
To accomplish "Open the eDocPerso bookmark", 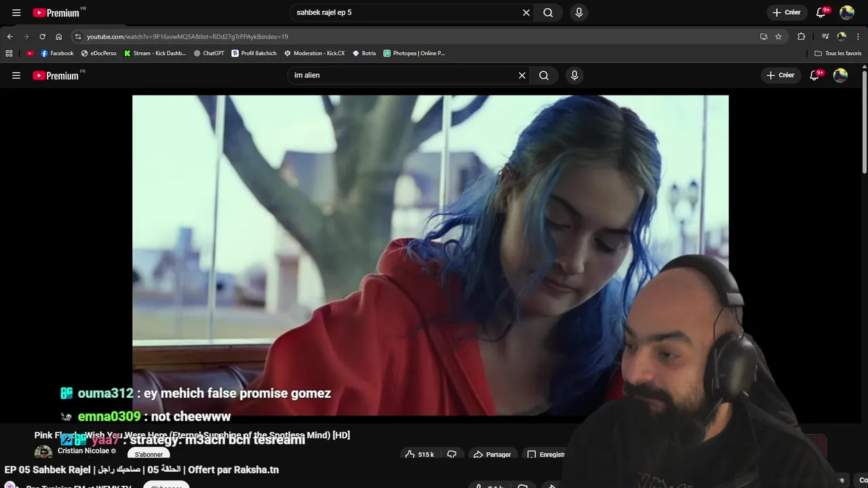I will (x=99, y=53).
